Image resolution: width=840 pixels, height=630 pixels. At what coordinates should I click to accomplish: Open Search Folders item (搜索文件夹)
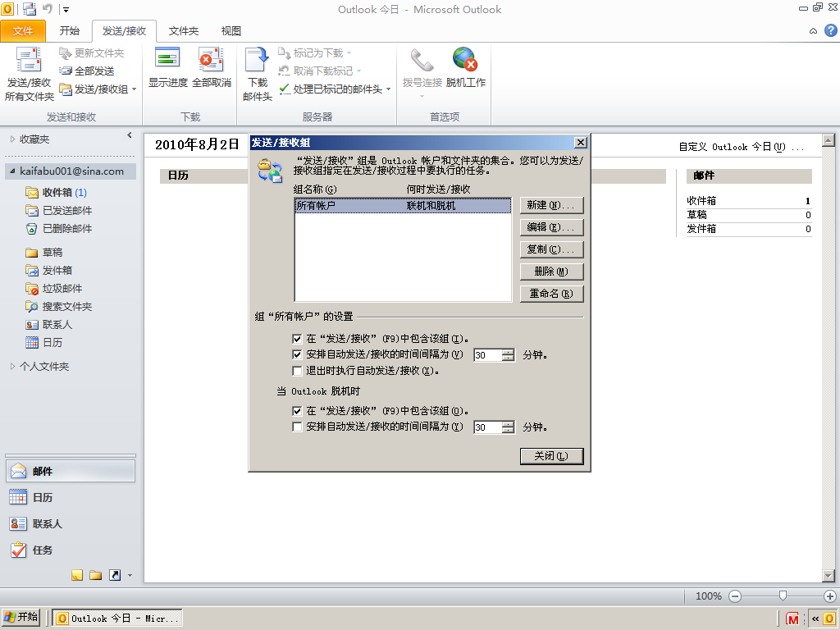click(x=59, y=307)
